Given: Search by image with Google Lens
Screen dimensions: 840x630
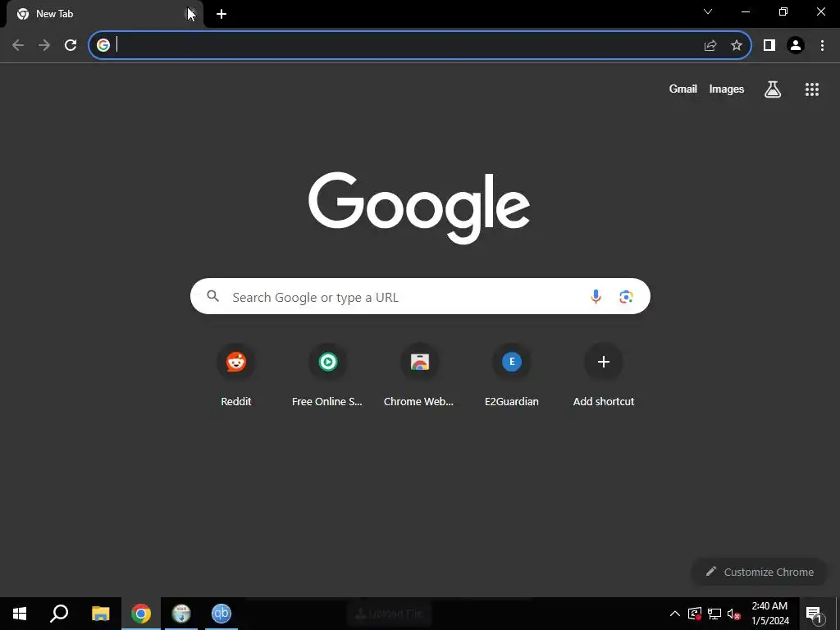Looking at the screenshot, I should point(626,296).
